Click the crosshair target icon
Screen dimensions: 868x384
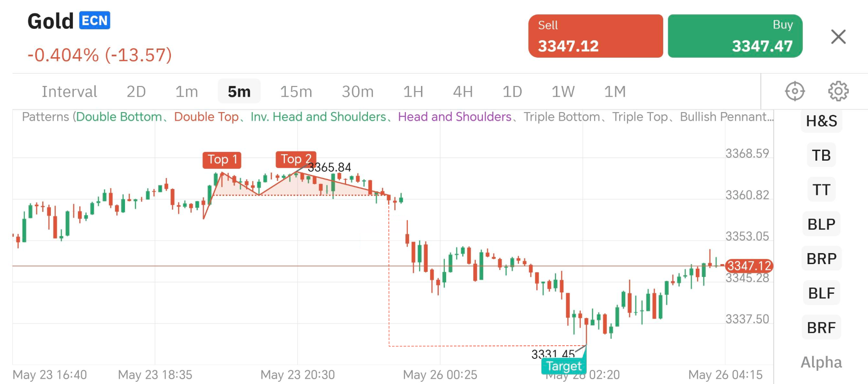point(795,91)
